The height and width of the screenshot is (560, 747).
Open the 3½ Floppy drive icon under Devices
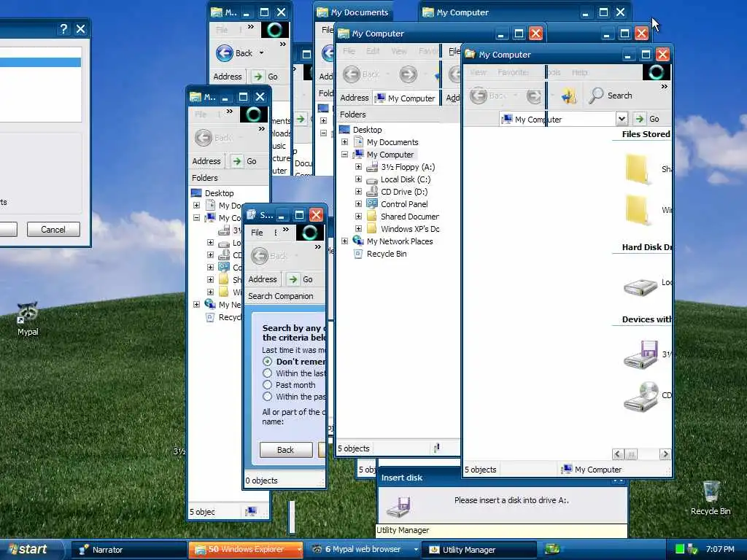tap(640, 355)
